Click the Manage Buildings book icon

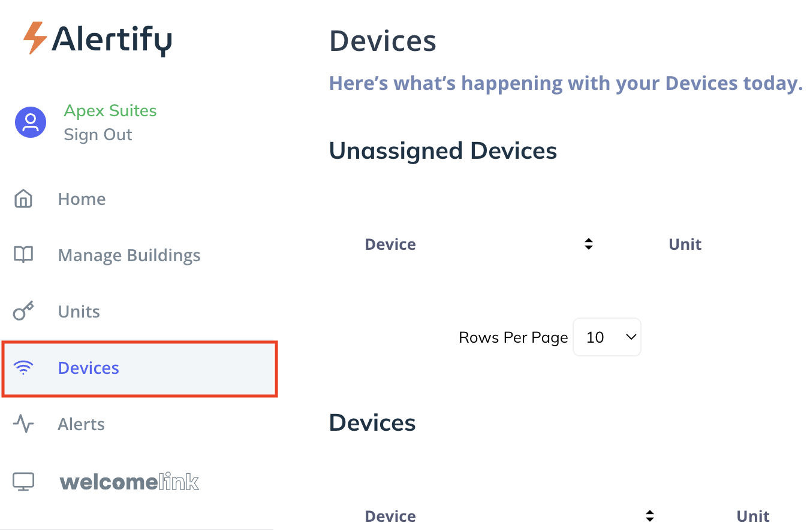[23, 255]
